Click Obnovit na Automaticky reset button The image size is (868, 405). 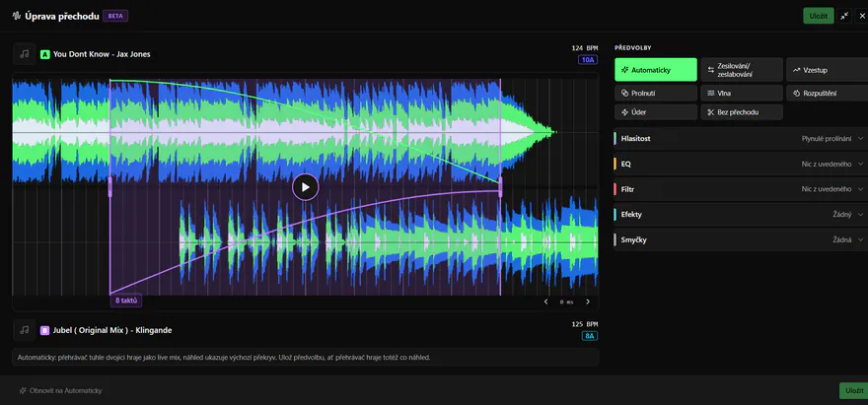point(61,390)
